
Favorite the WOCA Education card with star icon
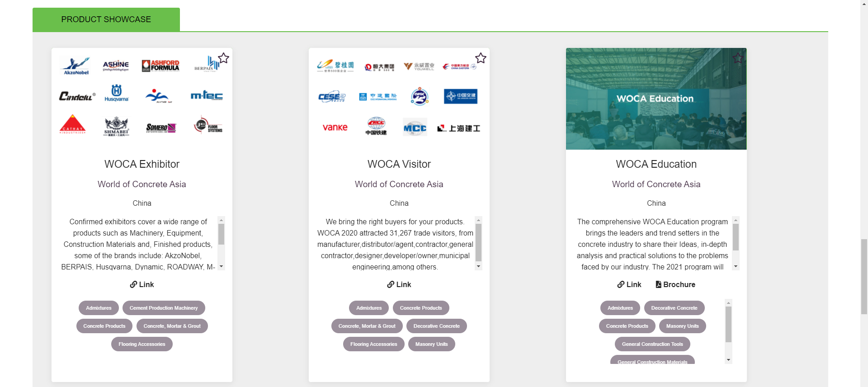click(738, 58)
